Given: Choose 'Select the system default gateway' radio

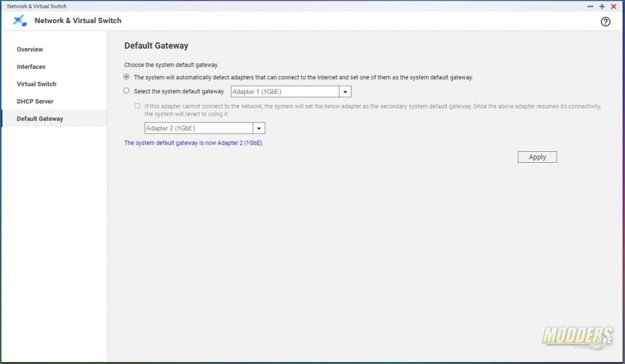Looking at the screenshot, I should click(x=126, y=91).
